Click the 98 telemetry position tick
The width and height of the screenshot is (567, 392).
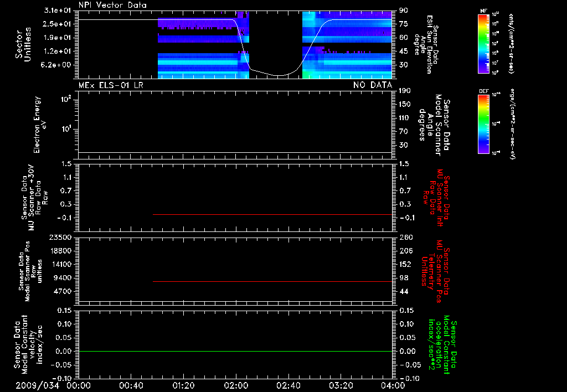click(x=403, y=278)
